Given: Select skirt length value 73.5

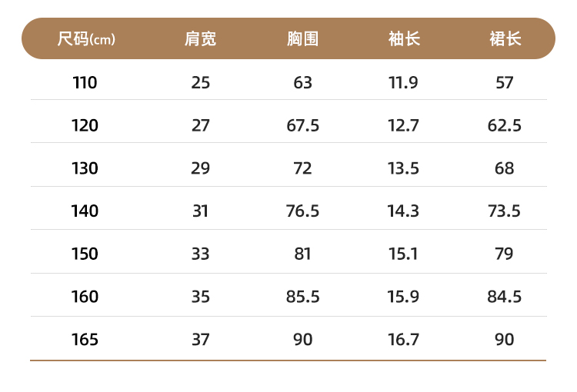Looking at the screenshot, I should tap(505, 211).
